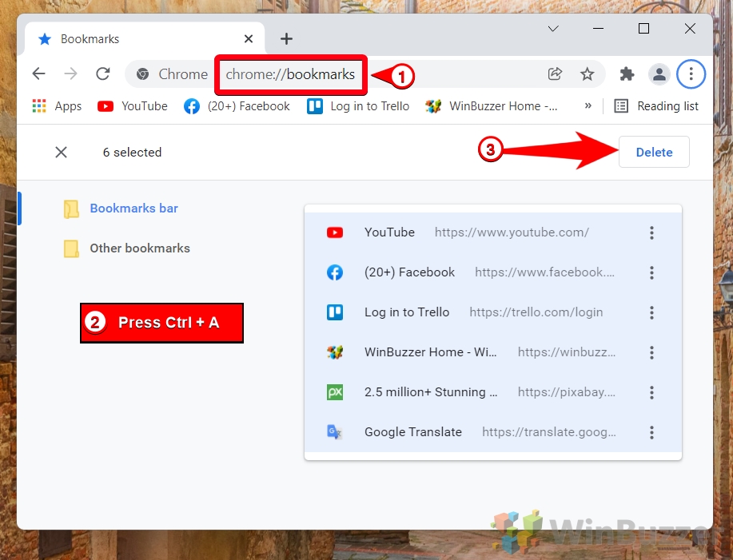This screenshot has height=560, width=733.
Task: Open more actions for Google Translate
Action: coord(651,432)
